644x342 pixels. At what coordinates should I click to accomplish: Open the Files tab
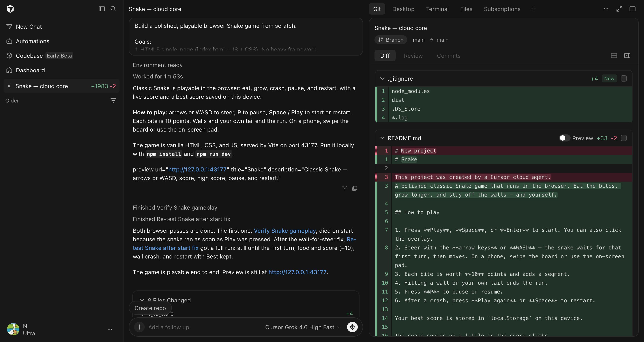coord(466,9)
